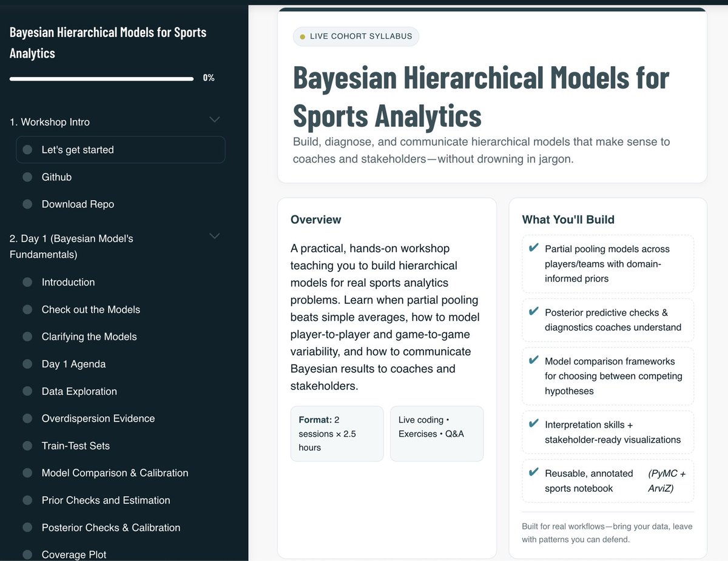Mark the Introduction lesson circle complete

(27, 282)
